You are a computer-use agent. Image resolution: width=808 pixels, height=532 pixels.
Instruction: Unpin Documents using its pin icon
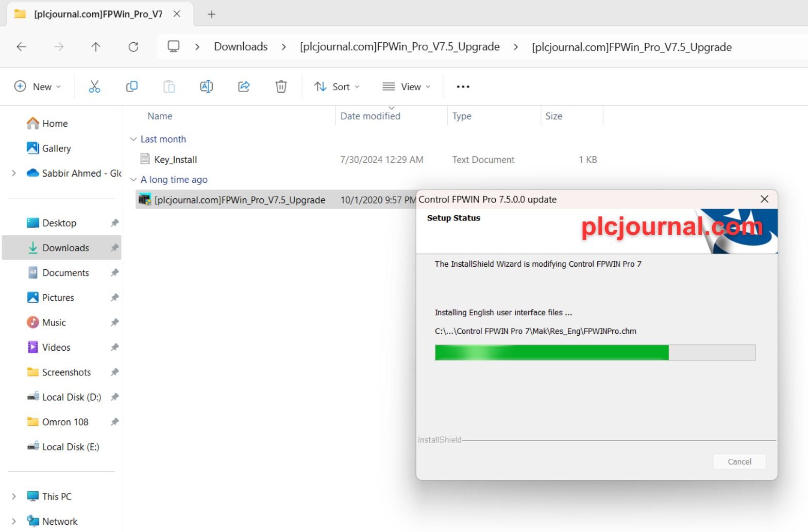click(114, 272)
